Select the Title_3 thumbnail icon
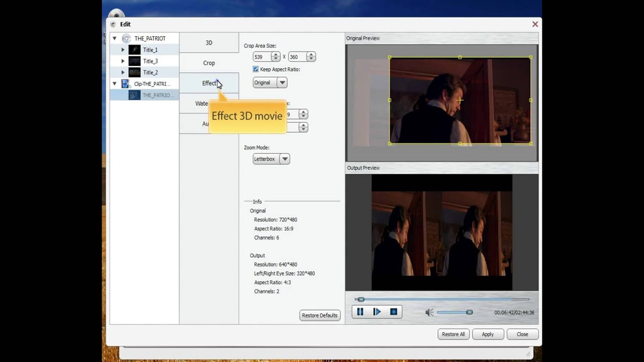The width and height of the screenshot is (644, 362). [134, 61]
